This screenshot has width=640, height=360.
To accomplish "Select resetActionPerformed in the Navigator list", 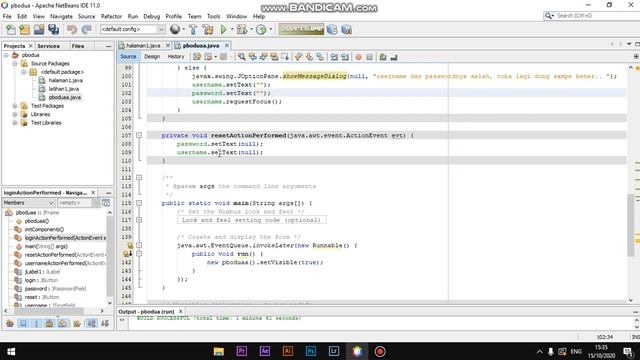I will pyautogui.click(x=64, y=255).
